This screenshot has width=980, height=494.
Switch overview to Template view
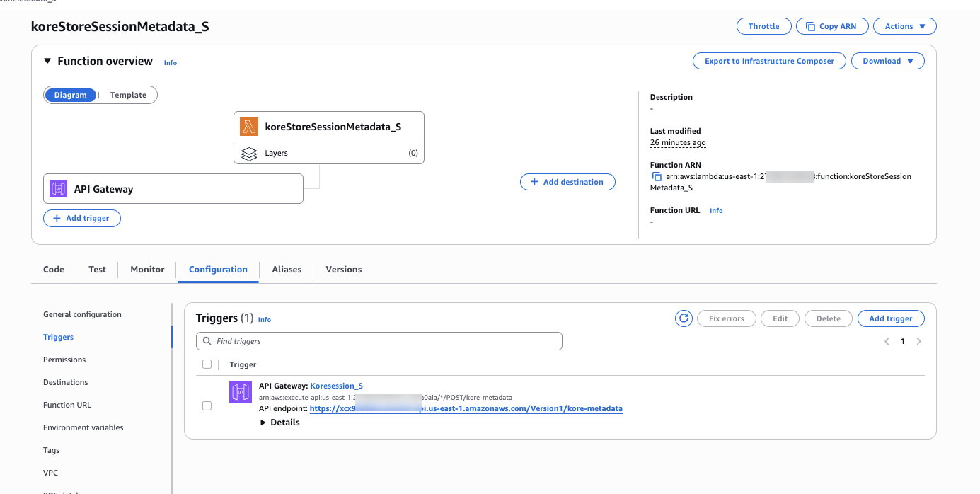(128, 94)
